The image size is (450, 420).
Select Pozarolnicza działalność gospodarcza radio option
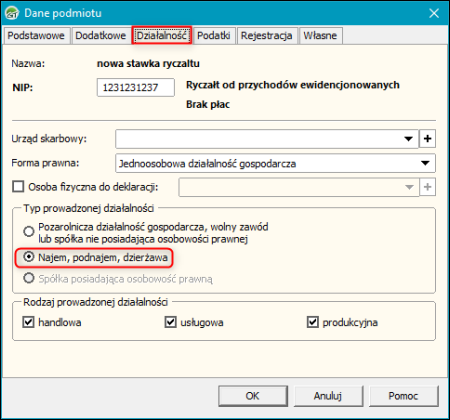pos(29,231)
